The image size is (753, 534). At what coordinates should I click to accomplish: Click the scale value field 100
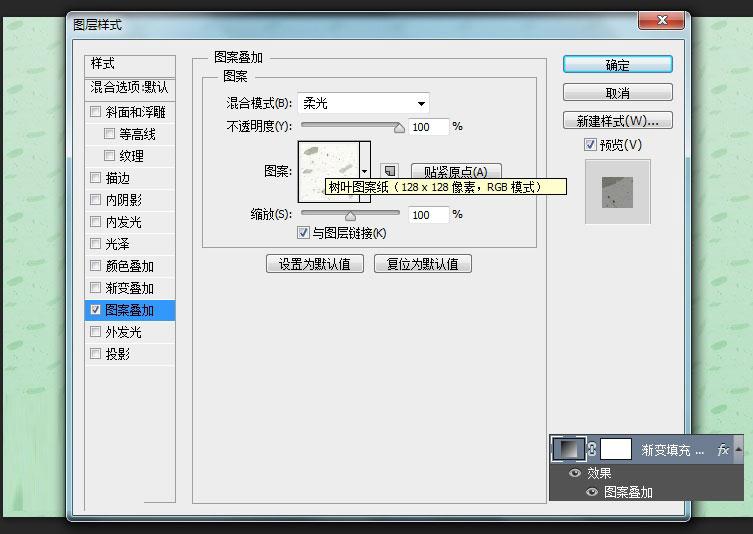(428, 215)
